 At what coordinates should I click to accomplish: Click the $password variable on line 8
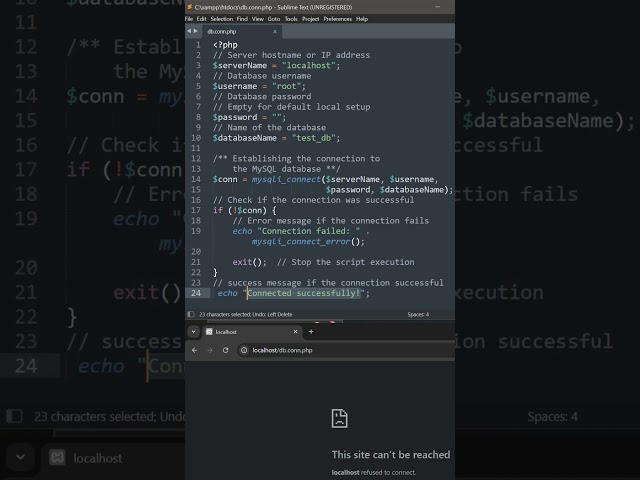235,117
